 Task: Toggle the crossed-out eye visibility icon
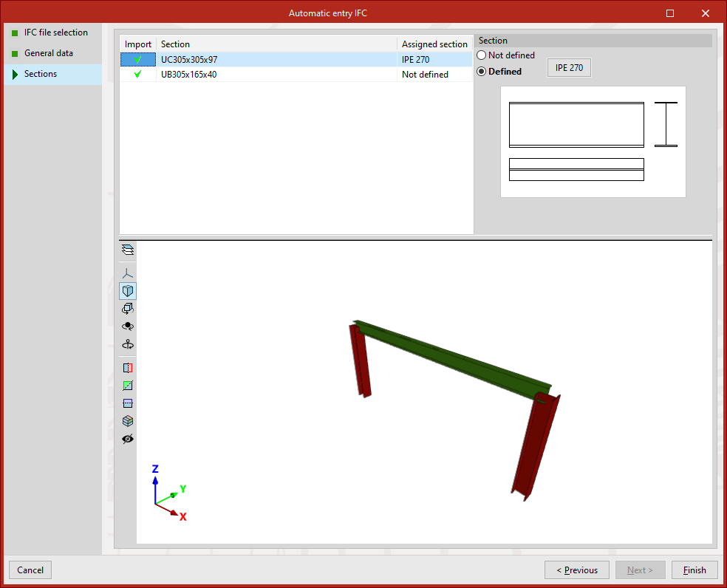(x=128, y=439)
